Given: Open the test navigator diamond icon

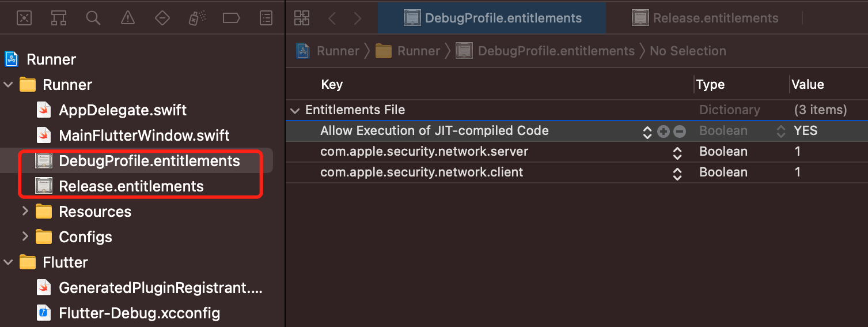Looking at the screenshot, I should [x=162, y=18].
